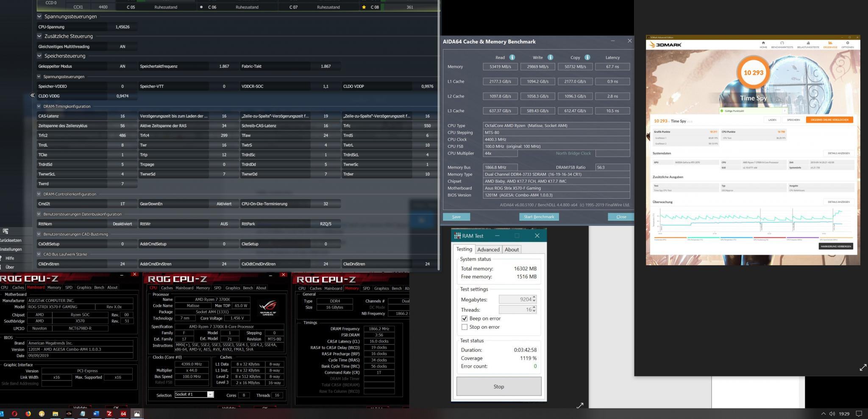Open the Graphics tab in the CPU-Z Memory window
Image resolution: width=868 pixels, height=419 pixels.
point(381,289)
